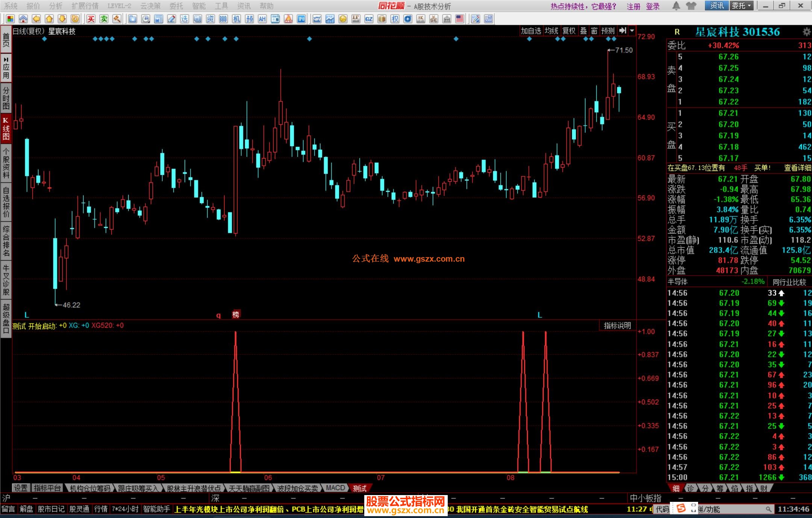812x518 pixels.
Task: Click the home page house toolbar icon
Action: [x=23, y=19]
